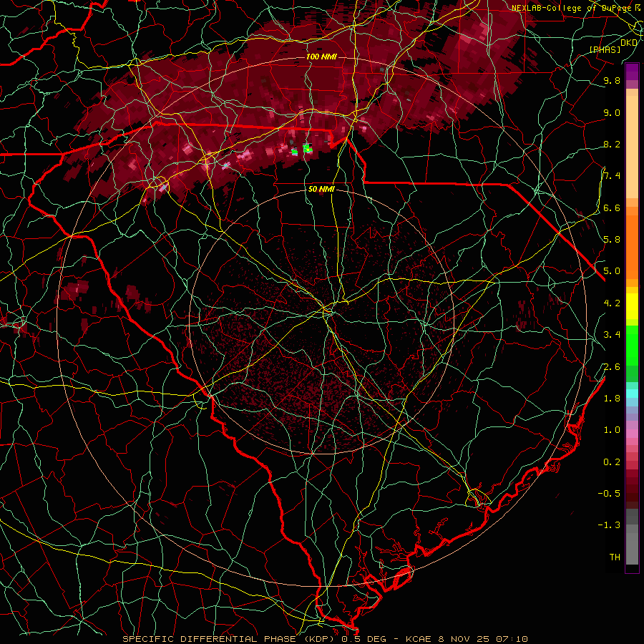
Task: Click the bright green color bar segment
Action: coord(632,344)
